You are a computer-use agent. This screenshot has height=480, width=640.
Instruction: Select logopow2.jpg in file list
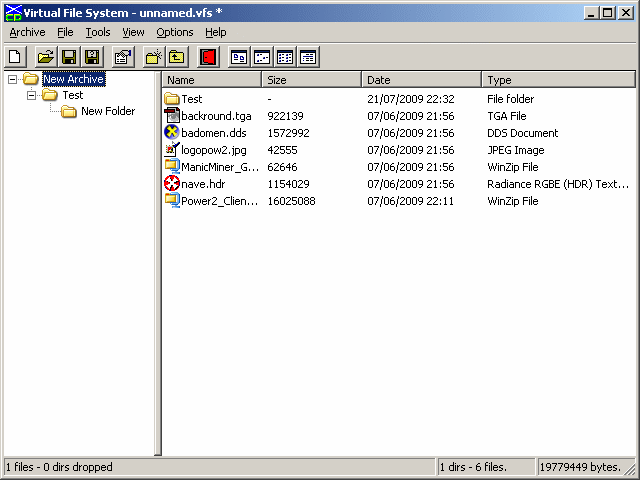click(214, 150)
